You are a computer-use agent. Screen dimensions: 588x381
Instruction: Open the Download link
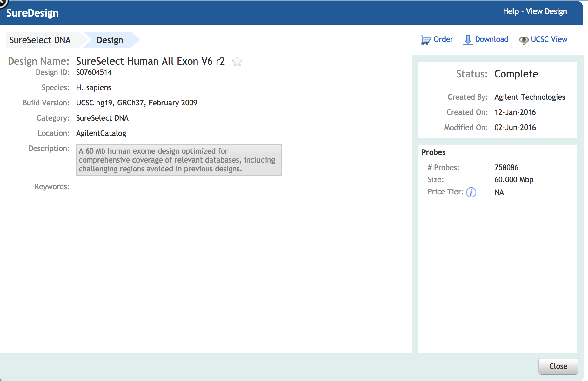492,39
